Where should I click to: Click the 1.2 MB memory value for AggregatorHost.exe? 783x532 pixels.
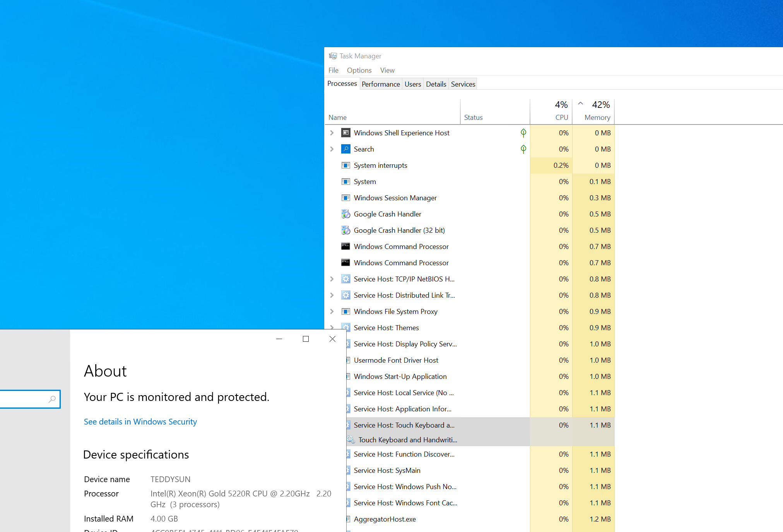click(x=600, y=519)
